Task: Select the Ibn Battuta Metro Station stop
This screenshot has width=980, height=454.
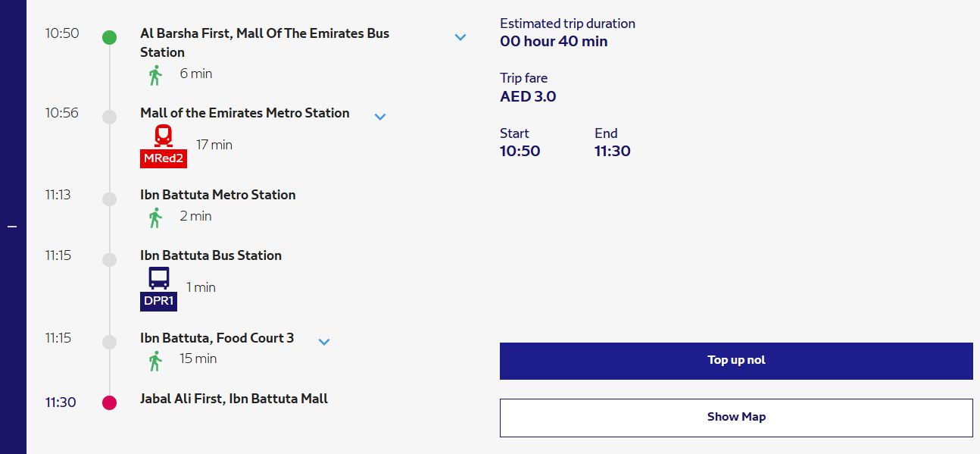Action: point(218,195)
